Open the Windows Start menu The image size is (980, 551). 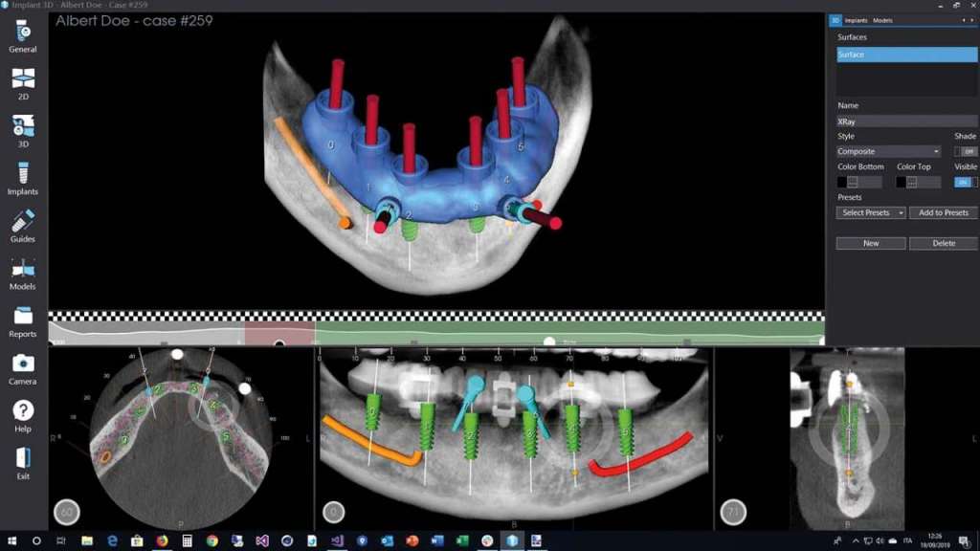(x=11, y=541)
